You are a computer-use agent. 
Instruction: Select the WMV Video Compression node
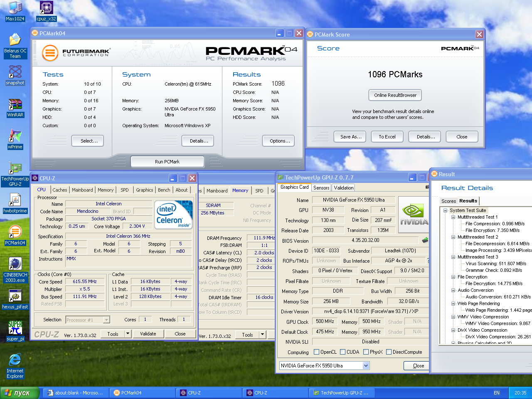click(x=483, y=317)
